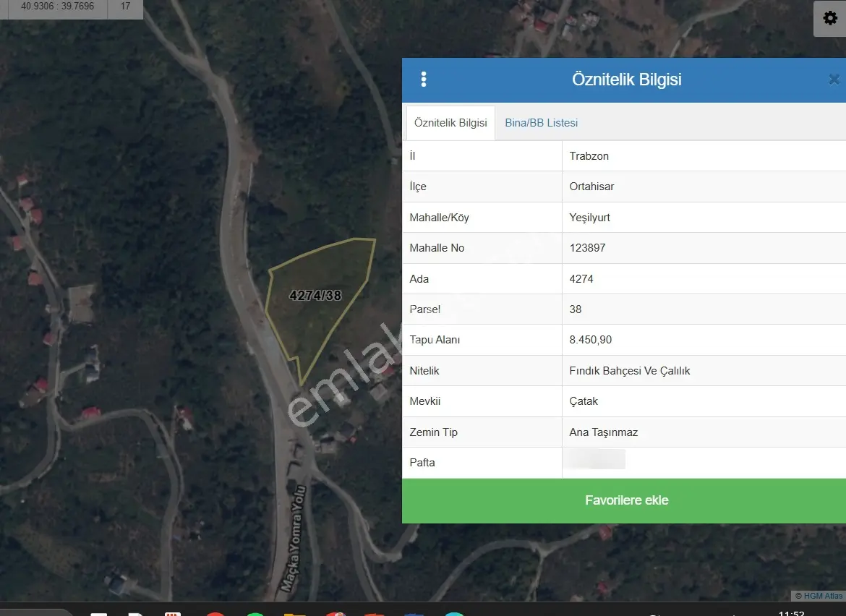Select the Tapu Alanı value 8.450,90
Viewport: 846px width, 616px height.
click(x=590, y=339)
